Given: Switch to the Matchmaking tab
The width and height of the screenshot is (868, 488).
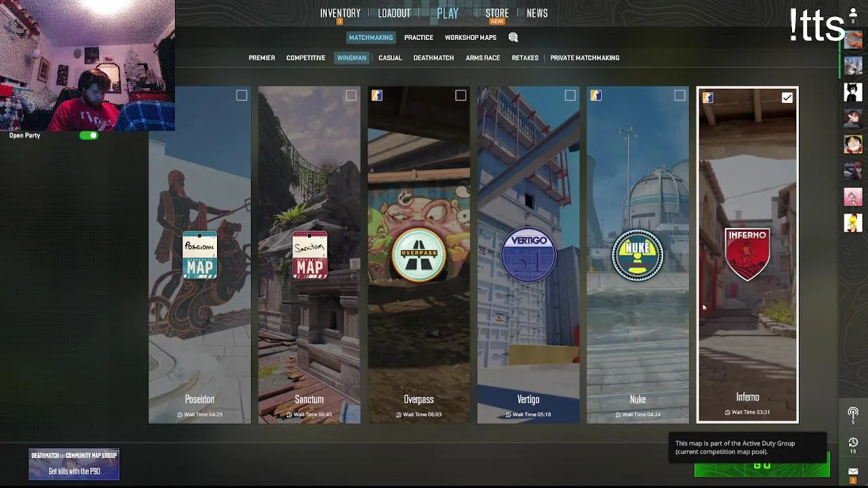Looking at the screenshot, I should coord(371,37).
